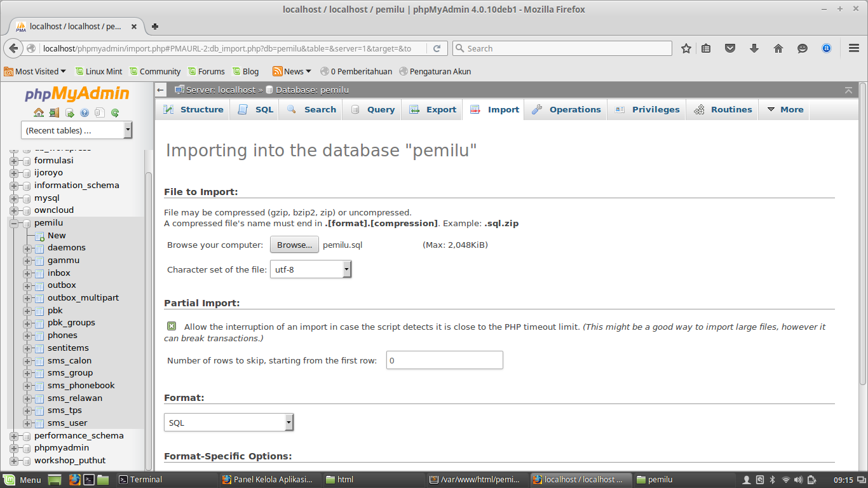
Task: Bookmark this page with star icon
Action: pyautogui.click(x=686, y=48)
